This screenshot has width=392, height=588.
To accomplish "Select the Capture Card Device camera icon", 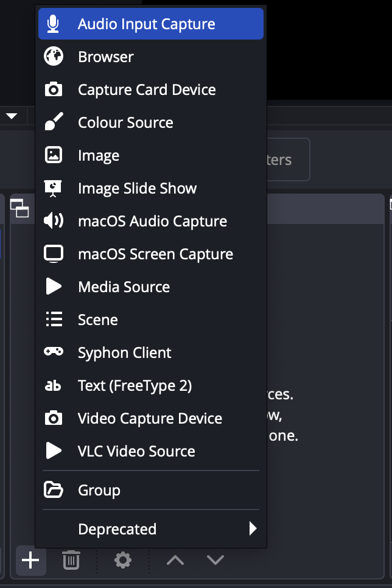I will pos(55,89).
